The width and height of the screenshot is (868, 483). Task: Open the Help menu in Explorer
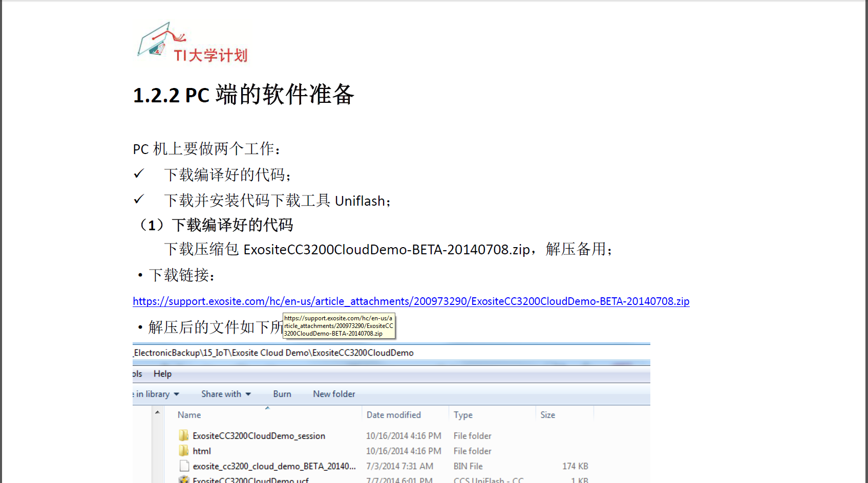point(162,374)
